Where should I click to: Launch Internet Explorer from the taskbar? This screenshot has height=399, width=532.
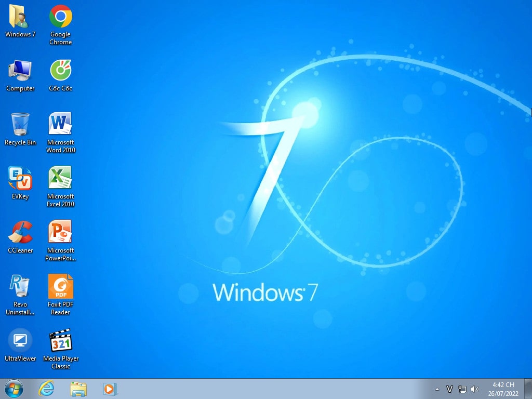click(46, 389)
